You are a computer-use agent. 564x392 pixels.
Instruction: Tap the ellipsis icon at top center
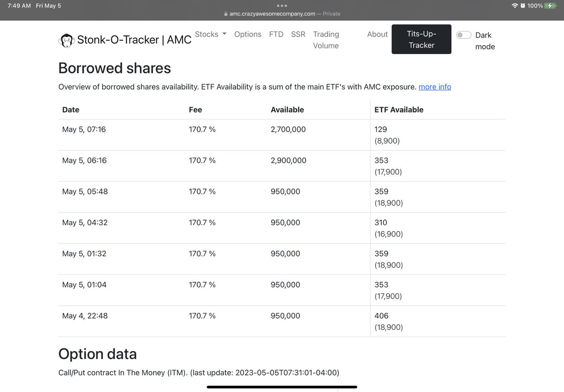(282, 5)
